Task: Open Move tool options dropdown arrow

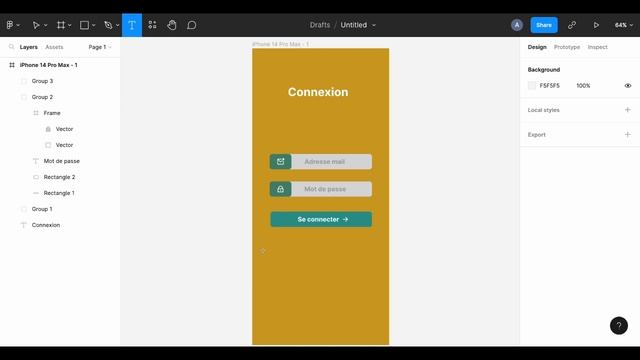Action: (45, 25)
